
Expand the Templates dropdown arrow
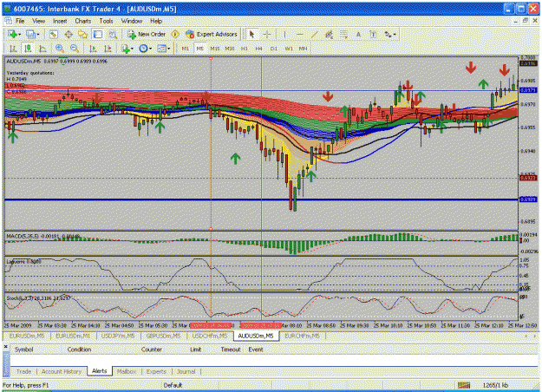(169, 49)
